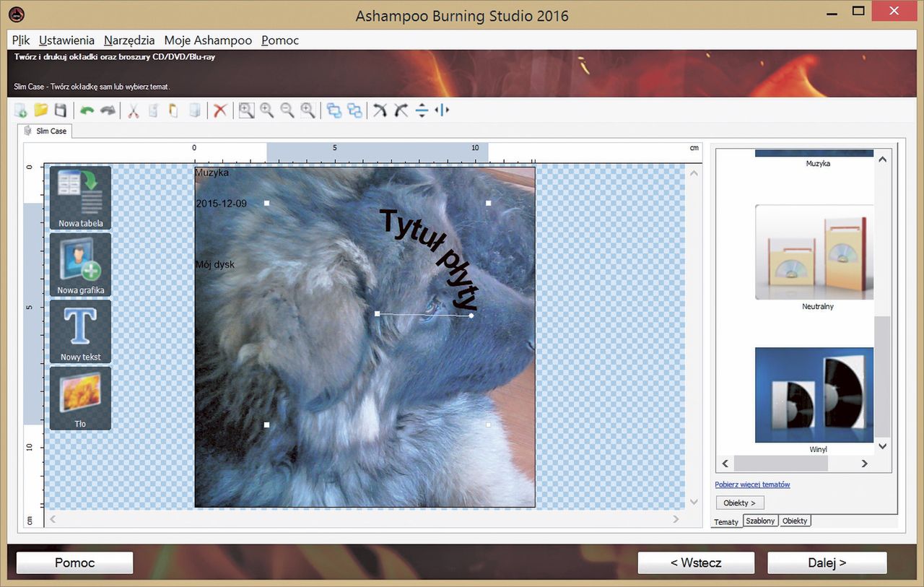Click the Muzyka theme label in list
The width and height of the screenshot is (924, 587).
[818, 164]
